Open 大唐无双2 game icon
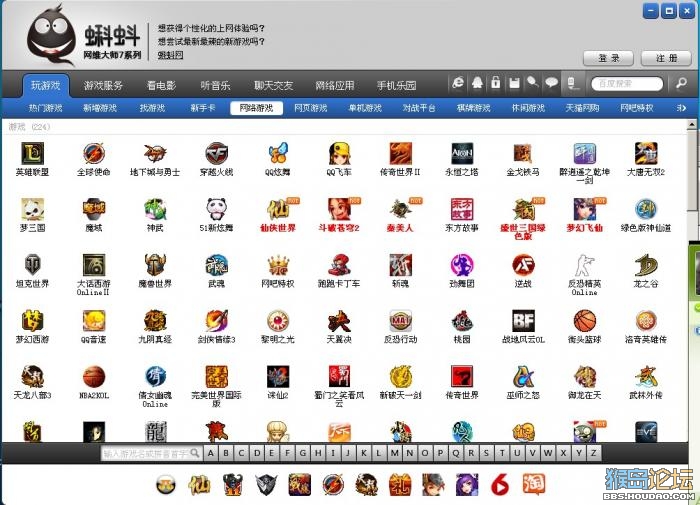Viewport: 700px width, 505px height. pyautogui.click(x=646, y=153)
